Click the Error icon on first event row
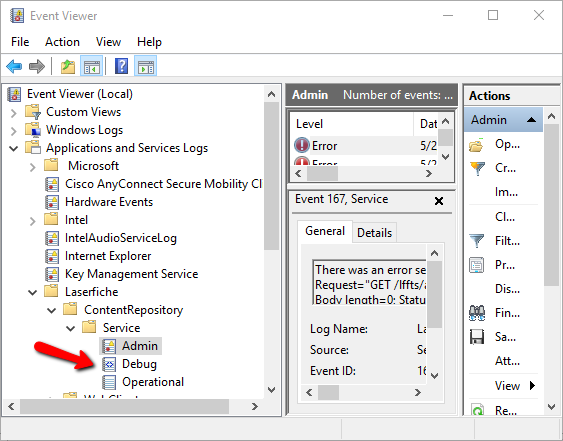Screen dimensions: 563x441 click(x=302, y=145)
